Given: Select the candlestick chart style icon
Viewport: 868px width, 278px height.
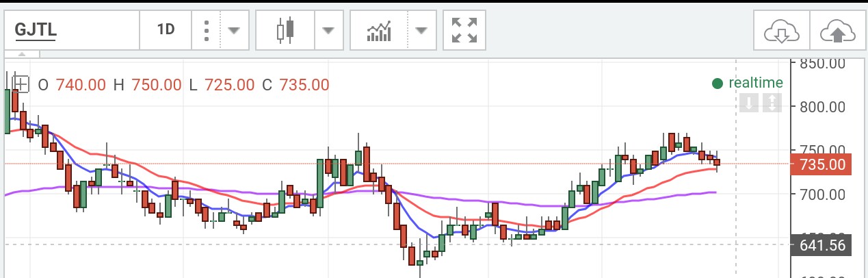Looking at the screenshot, I should (x=285, y=30).
